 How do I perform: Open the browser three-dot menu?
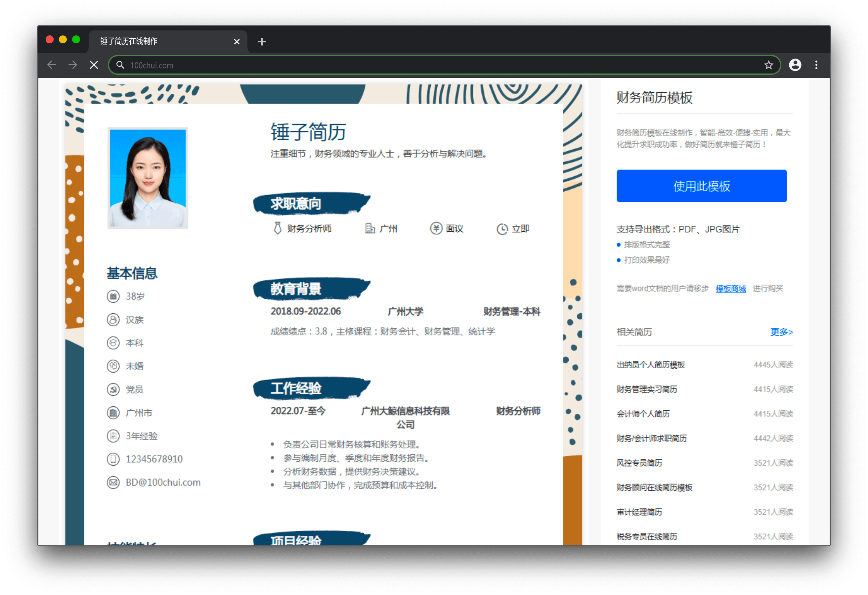pos(816,65)
